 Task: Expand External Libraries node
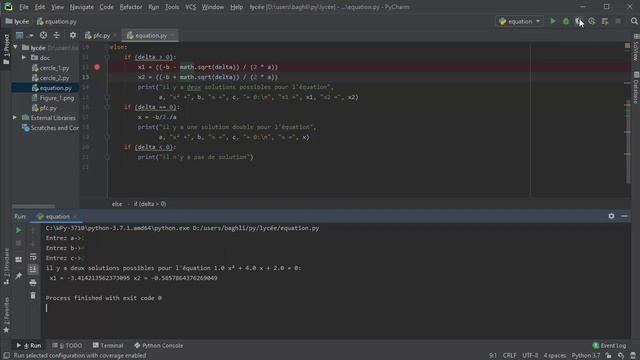[x=15, y=118]
